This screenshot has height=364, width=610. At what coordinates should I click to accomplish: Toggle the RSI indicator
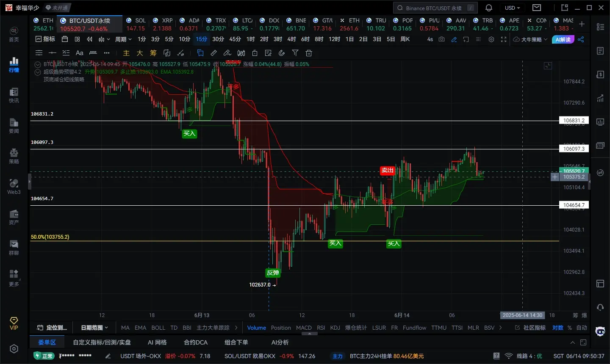[x=321, y=328]
